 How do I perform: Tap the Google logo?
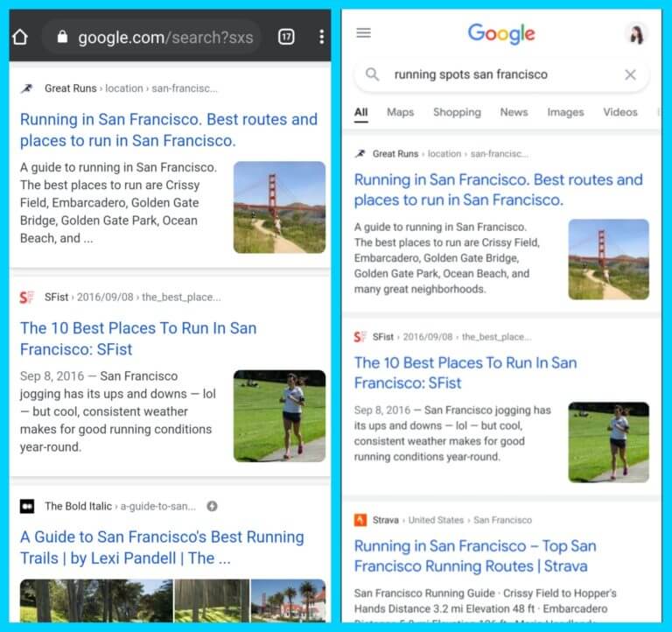coord(500,33)
